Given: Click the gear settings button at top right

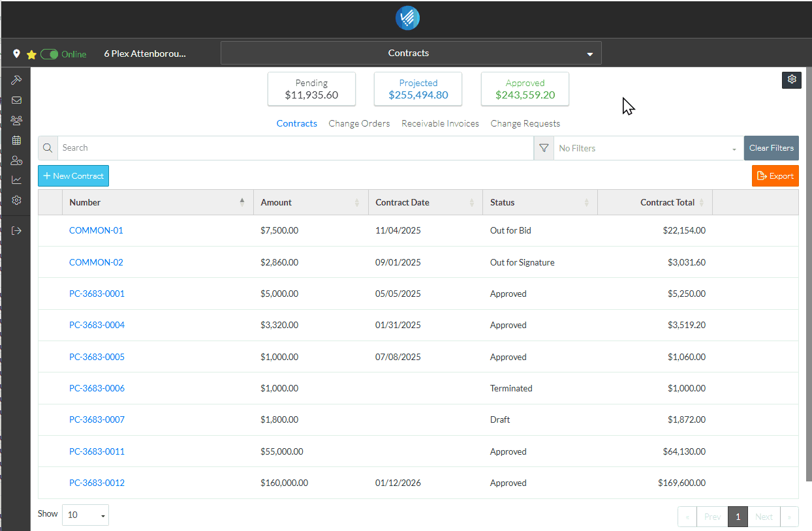Looking at the screenshot, I should tap(791, 80).
